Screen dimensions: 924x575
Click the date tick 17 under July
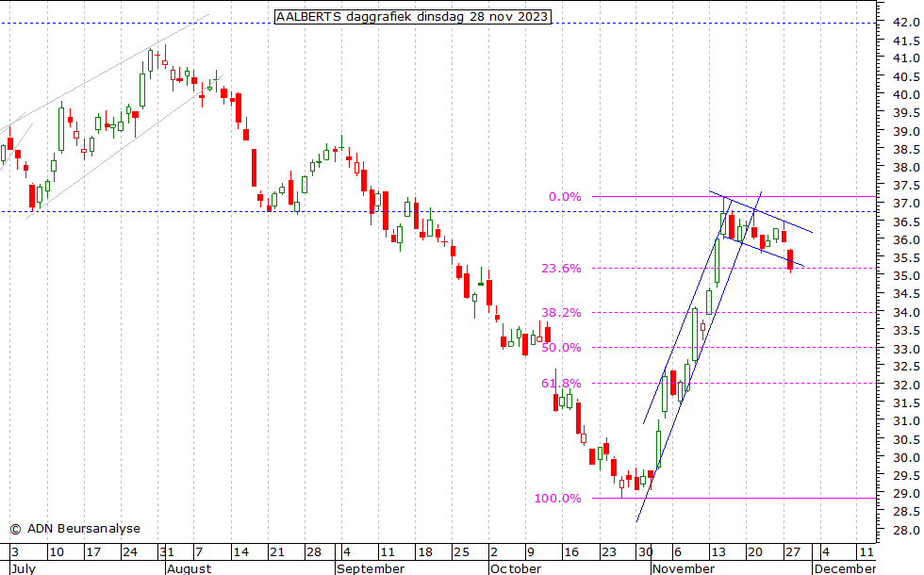tap(93, 552)
